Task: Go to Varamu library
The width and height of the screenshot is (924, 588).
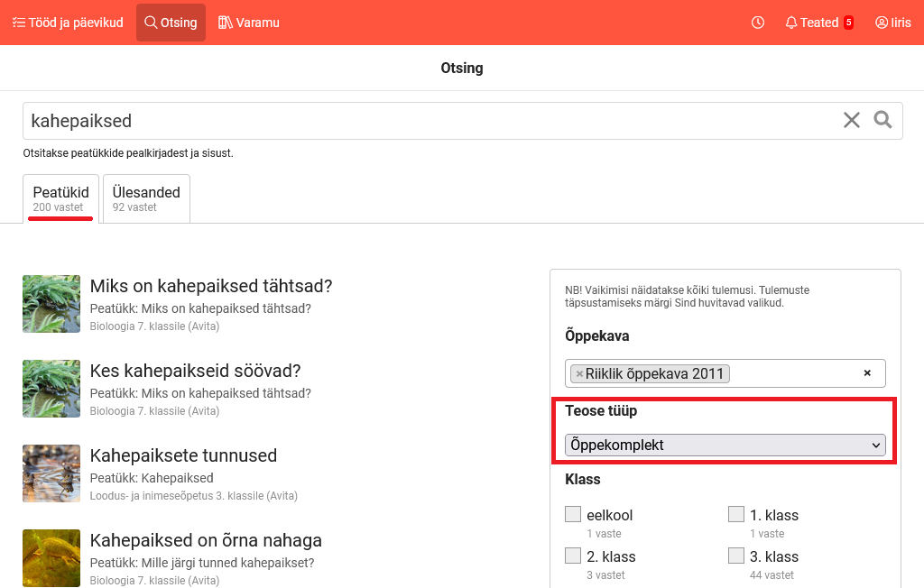Action: coord(249,23)
